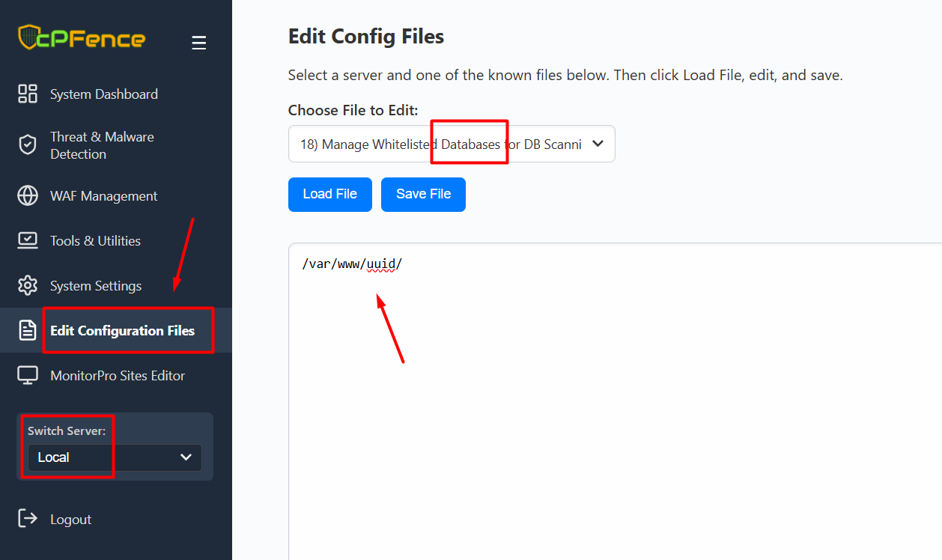Click the Threat & Malware shield icon
942x560 pixels.
coord(28,145)
